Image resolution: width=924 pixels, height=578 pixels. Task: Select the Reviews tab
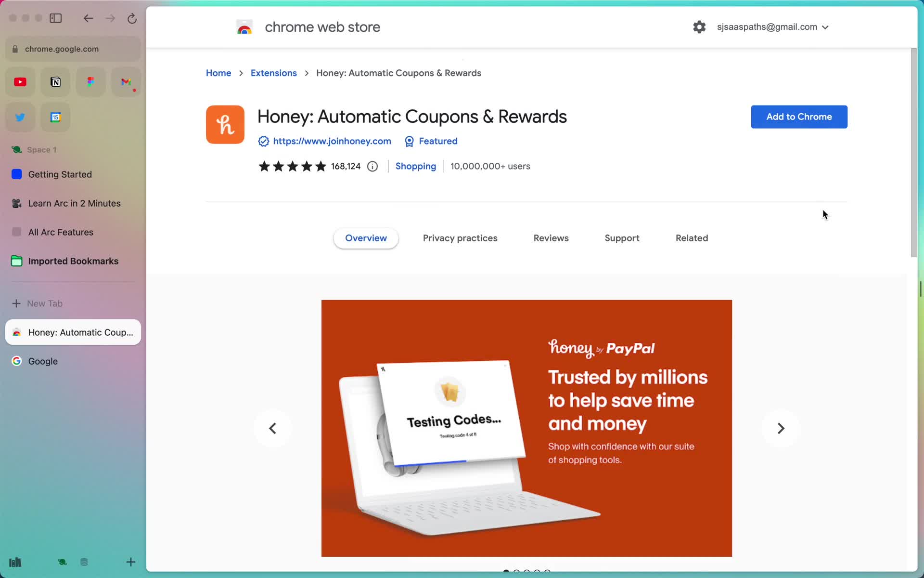(551, 238)
